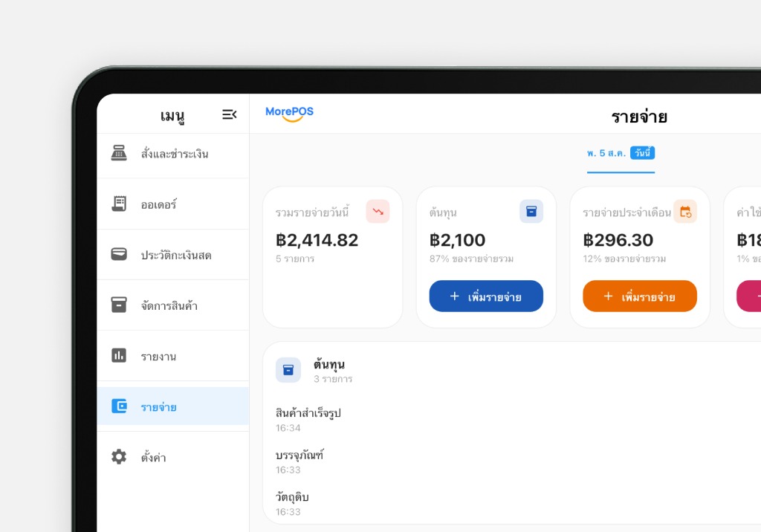761x532 pixels.
Task: Click the archive icon beside ต้นทุน list header
Action: [288, 370]
